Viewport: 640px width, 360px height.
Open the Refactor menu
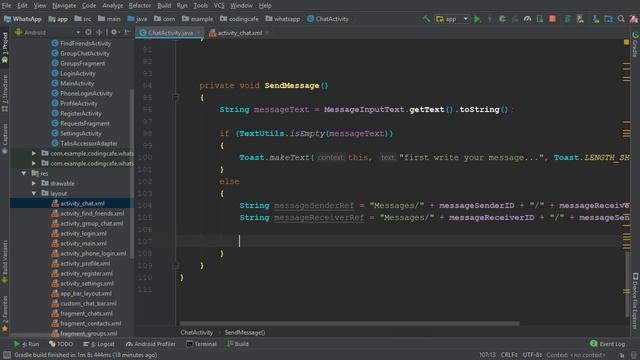click(x=140, y=6)
